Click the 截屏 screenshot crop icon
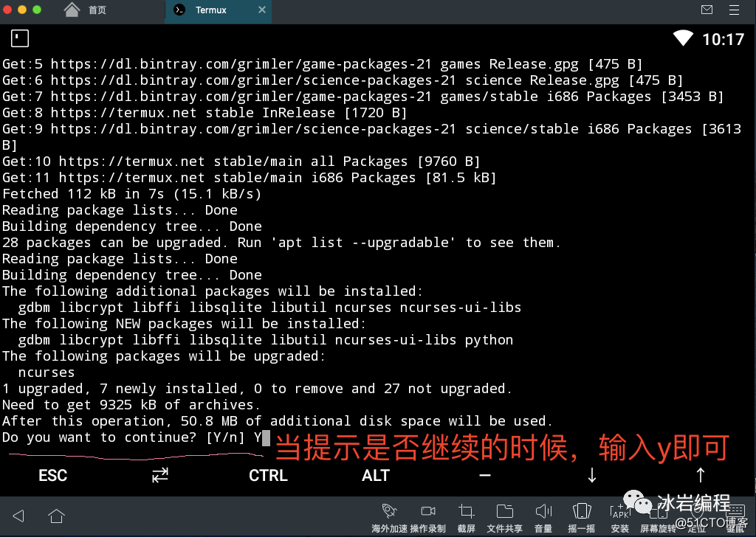This screenshot has height=537, width=756. (x=467, y=511)
